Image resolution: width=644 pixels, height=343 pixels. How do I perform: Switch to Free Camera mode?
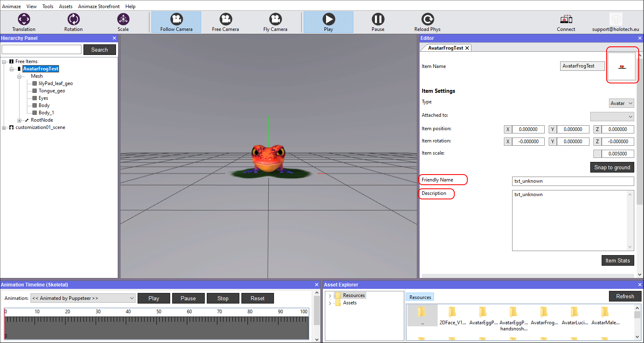click(x=226, y=22)
